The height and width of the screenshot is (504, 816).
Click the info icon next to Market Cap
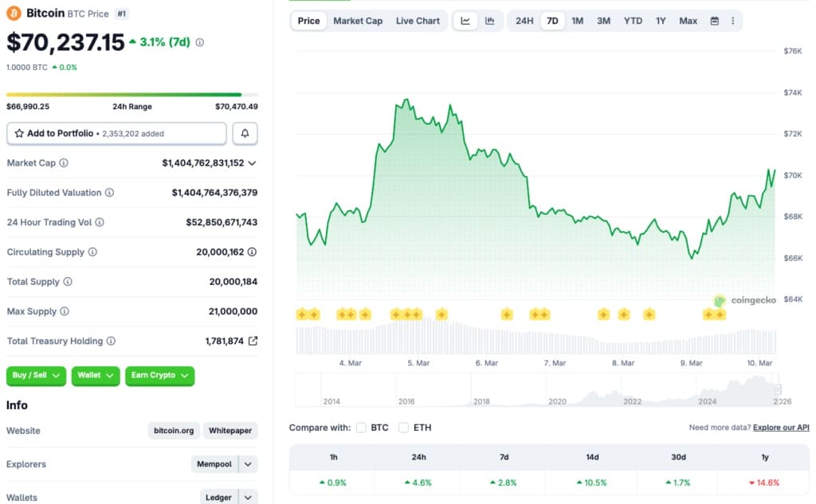tap(63, 163)
